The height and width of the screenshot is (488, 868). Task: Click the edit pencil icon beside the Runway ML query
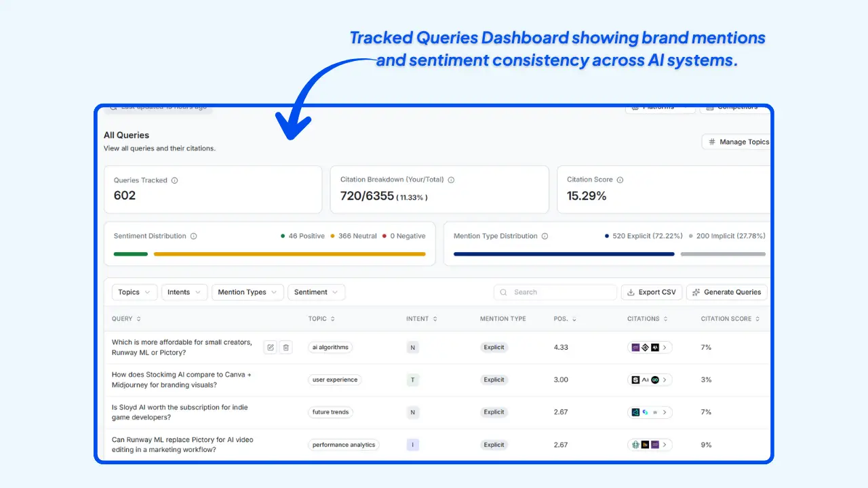[x=270, y=347]
